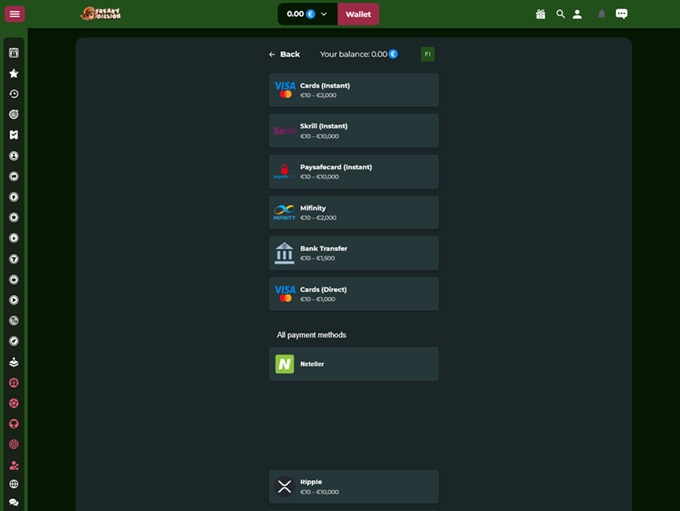Open sidebar recent history clock icon
Screen dimensions: 680x511
click(14, 94)
